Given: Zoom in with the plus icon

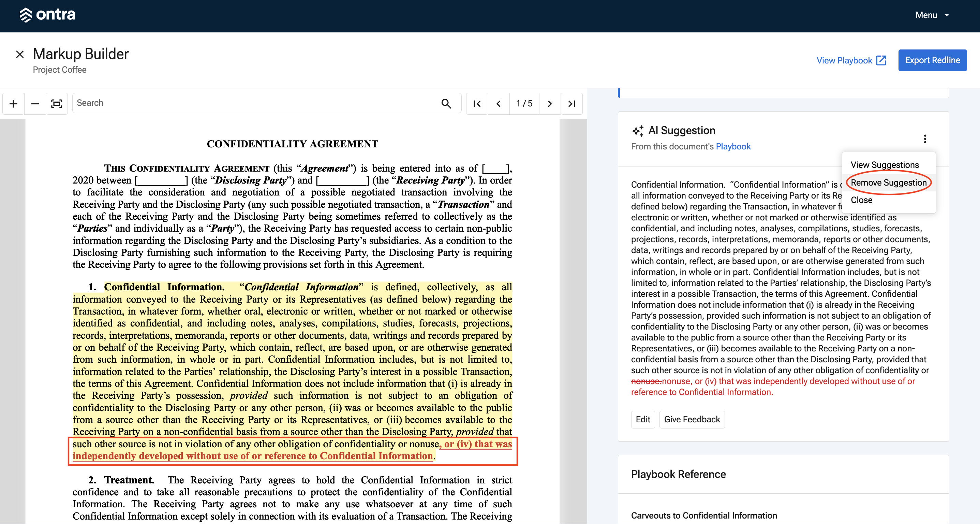Looking at the screenshot, I should 13,103.
